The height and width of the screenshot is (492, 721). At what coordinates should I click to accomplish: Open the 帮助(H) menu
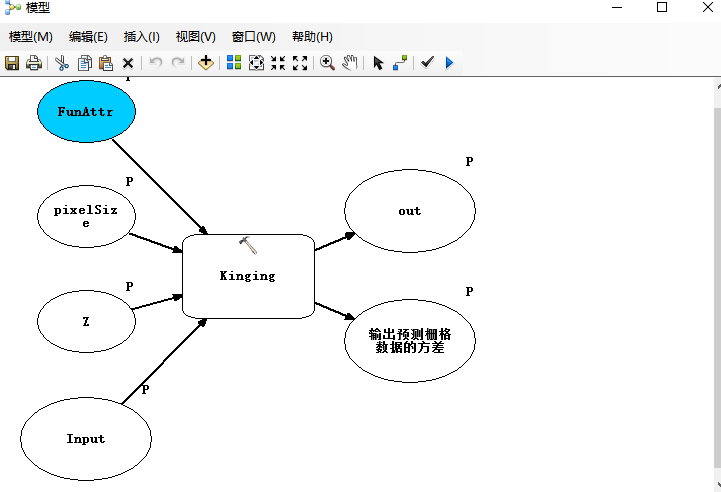pos(312,37)
